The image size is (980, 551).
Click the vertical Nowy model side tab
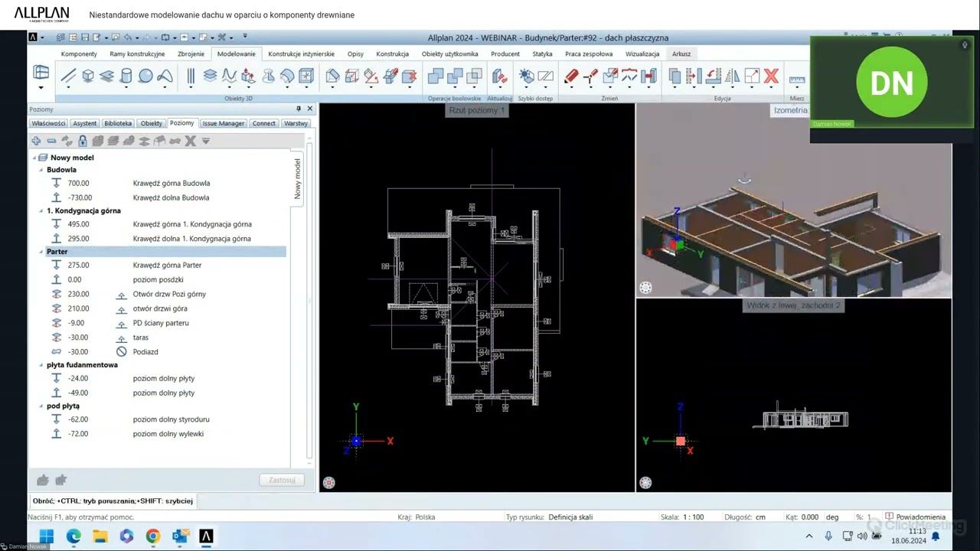click(298, 179)
